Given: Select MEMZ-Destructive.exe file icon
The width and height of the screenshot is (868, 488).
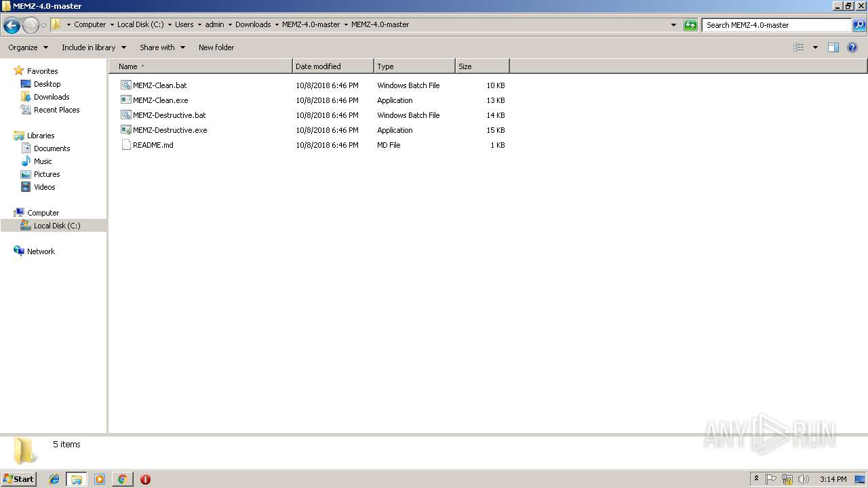Looking at the screenshot, I should pos(125,130).
